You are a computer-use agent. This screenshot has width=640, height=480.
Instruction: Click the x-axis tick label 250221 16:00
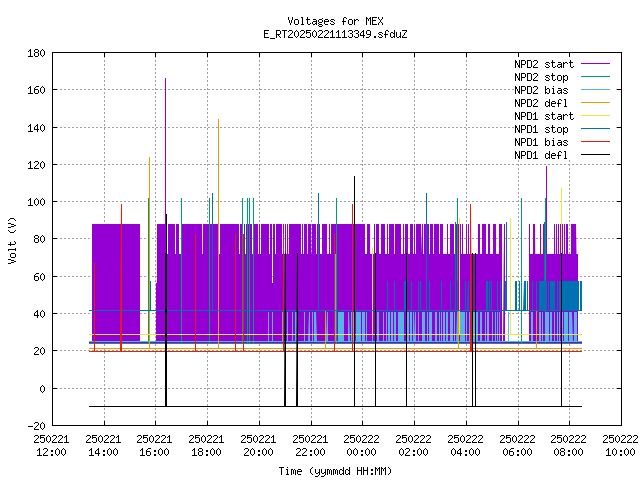pos(155,446)
